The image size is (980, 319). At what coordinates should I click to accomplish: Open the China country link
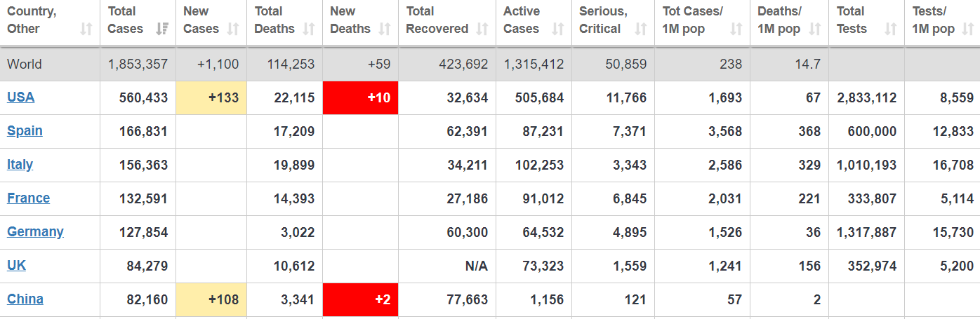tap(25, 299)
